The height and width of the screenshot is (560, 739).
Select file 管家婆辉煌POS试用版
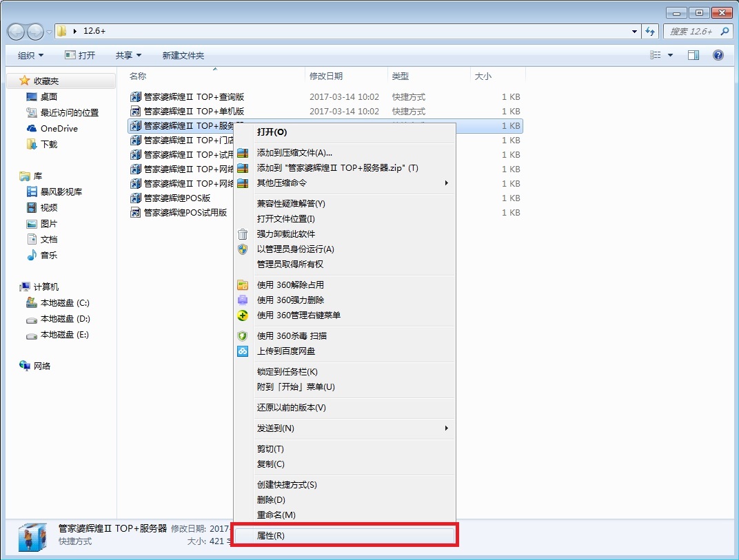coord(179,212)
